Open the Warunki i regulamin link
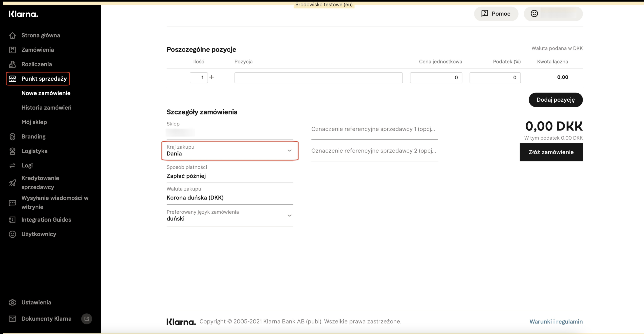 (x=556, y=322)
